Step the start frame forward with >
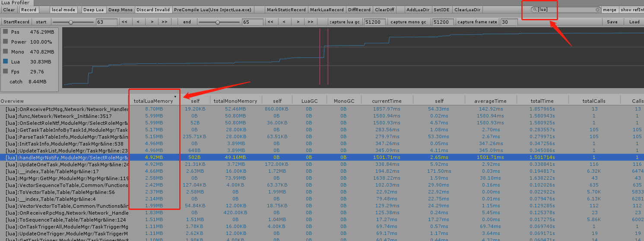Viewport: 644px width, 241px height. pyautogui.click(x=152, y=22)
